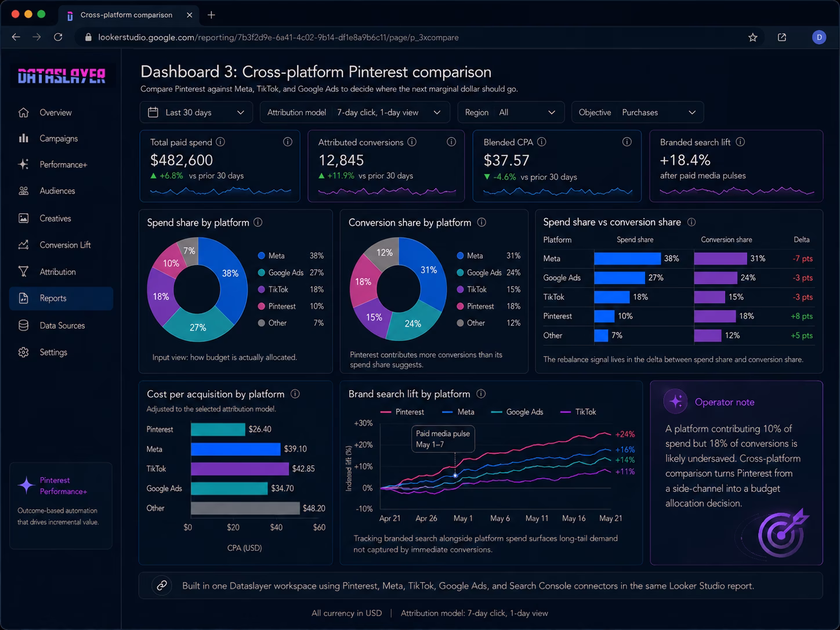The height and width of the screenshot is (630, 840).
Task: Bookmark page with the star icon
Action: [753, 37]
